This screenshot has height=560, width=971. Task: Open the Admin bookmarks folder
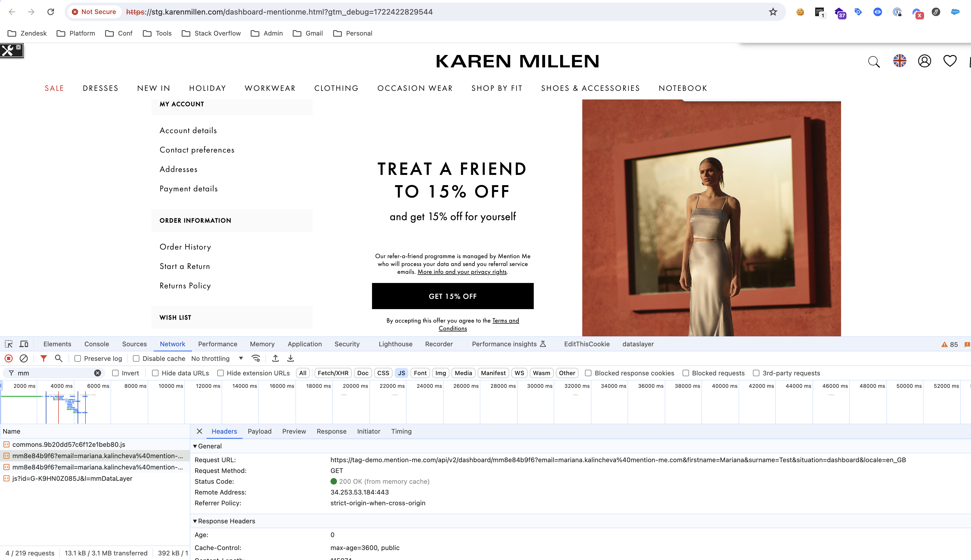pos(267,33)
